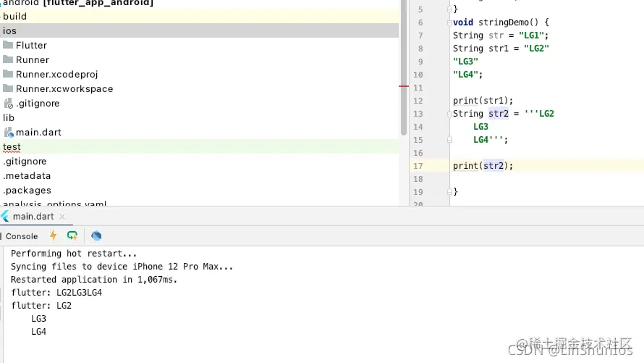
Task: Click 'Performing hot restart...' console line
Action: (74, 254)
